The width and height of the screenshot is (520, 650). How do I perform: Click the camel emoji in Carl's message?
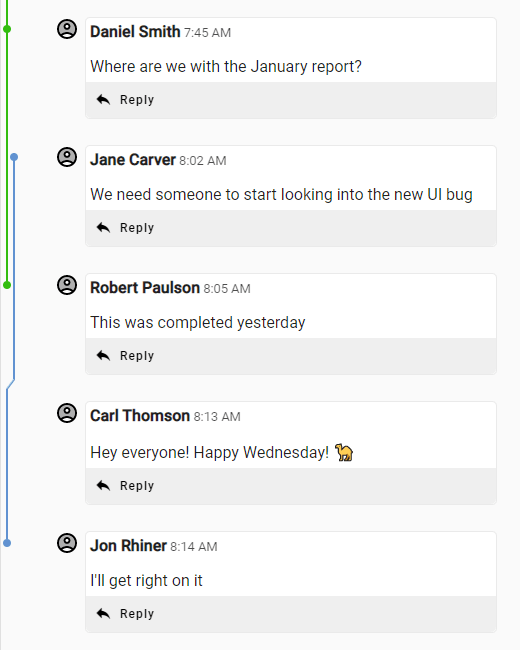tap(344, 452)
